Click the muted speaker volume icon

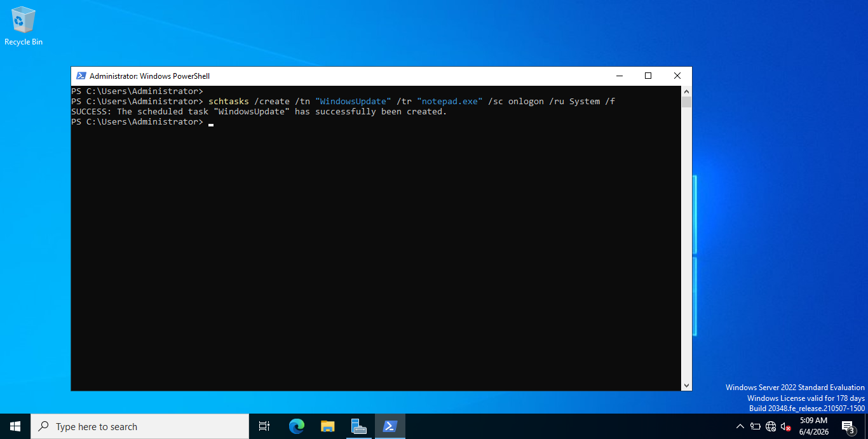(x=786, y=426)
